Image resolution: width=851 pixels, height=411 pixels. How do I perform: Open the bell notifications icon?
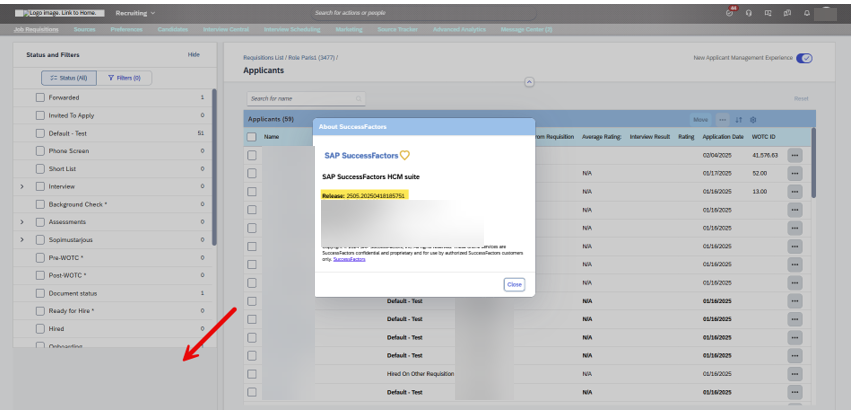807,13
